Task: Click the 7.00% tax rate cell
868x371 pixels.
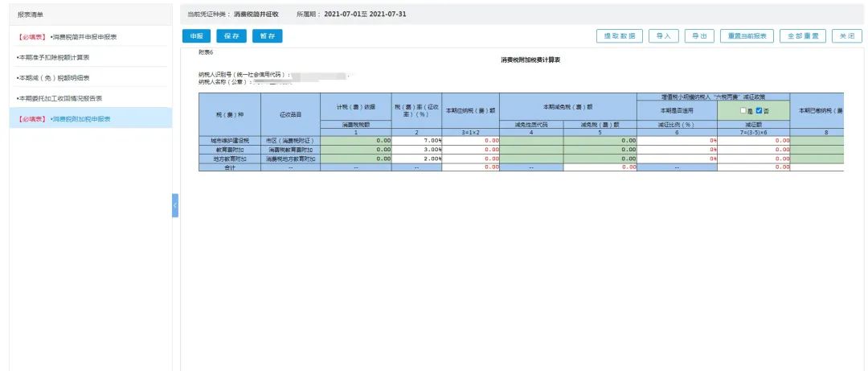Action: click(417, 141)
